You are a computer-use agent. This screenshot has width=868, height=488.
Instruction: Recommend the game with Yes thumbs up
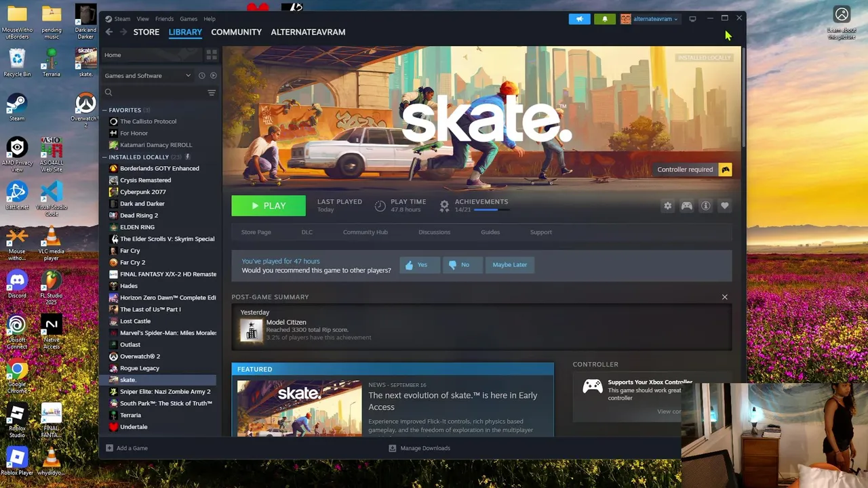click(420, 265)
